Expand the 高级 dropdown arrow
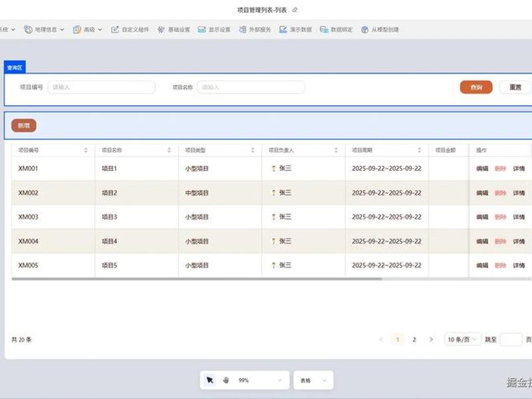The image size is (532, 399). 100,29
